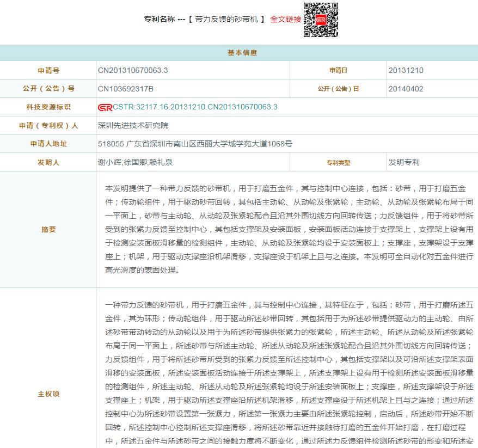Click the red CSTR logo icon
This screenshot has height=448, width=478.
pyautogui.click(x=105, y=107)
